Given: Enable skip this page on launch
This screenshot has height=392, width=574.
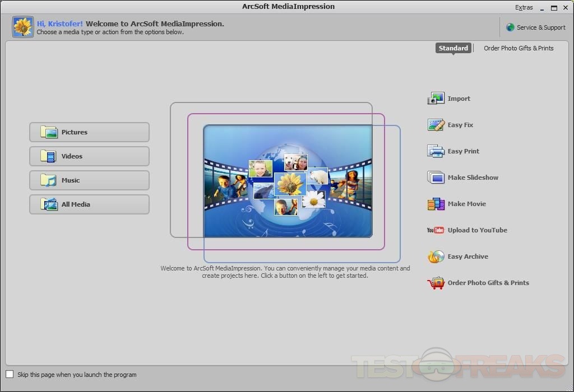Looking at the screenshot, I should [10, 374].
